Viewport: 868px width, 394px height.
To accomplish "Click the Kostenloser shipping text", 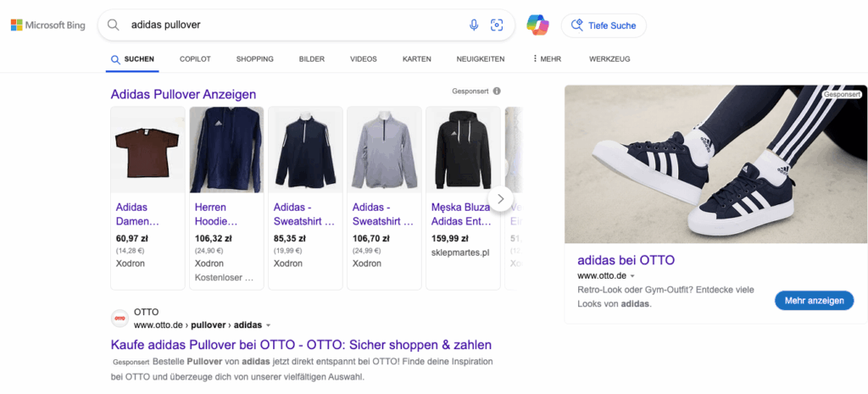I will click(224, 277).
